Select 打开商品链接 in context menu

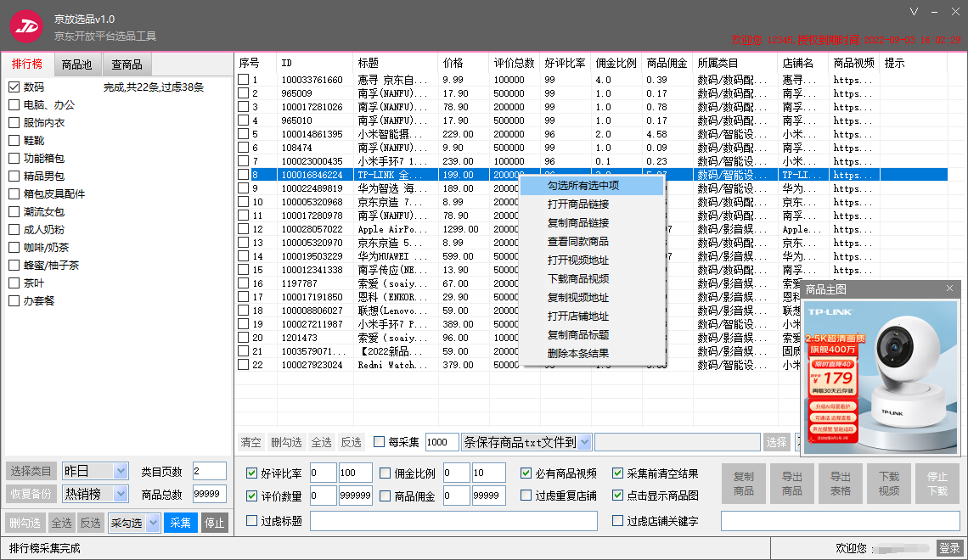(592, 204)
